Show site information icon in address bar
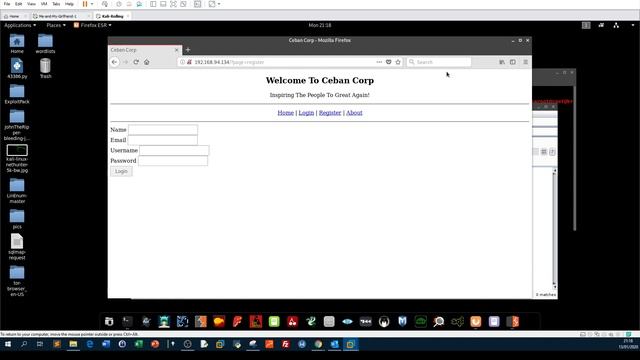 (x=182, y=62)
